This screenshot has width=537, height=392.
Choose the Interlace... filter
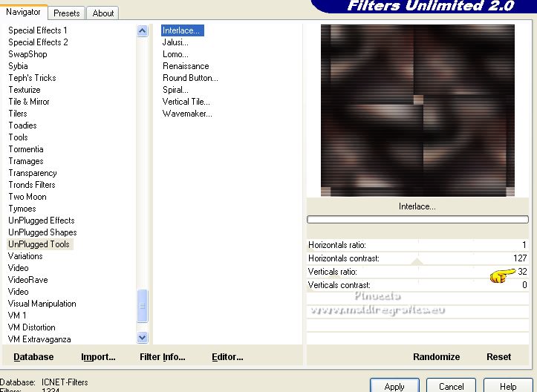click(x=183, y=30)
